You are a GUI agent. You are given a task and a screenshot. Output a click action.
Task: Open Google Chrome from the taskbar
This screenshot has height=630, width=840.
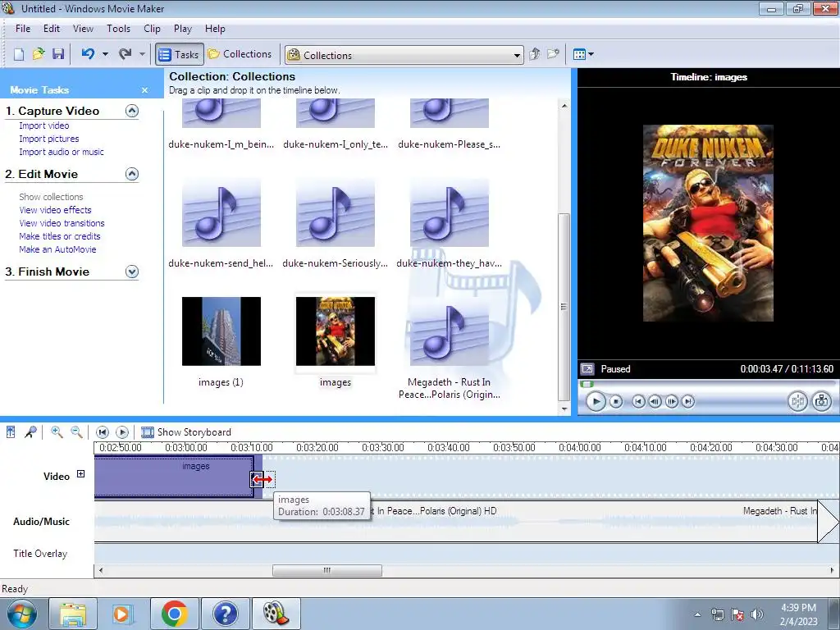175,614
